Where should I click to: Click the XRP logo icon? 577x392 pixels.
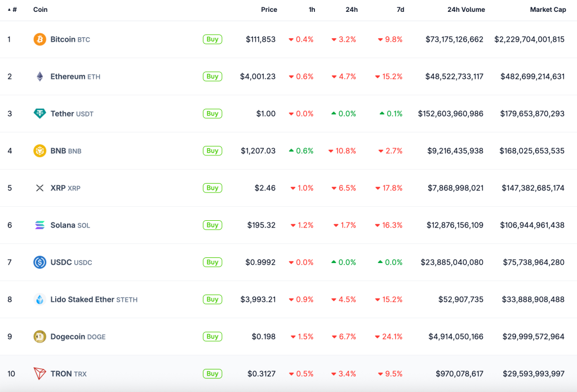[39, 188]
